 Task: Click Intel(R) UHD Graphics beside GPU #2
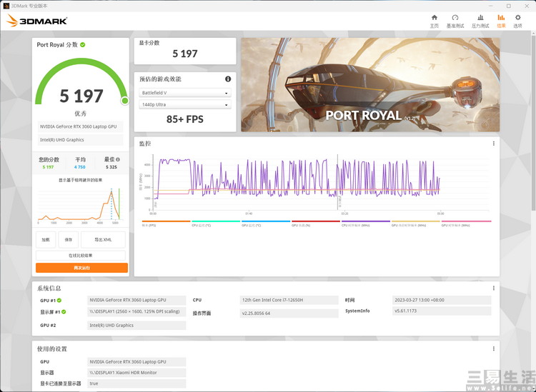tap(137, 326)
